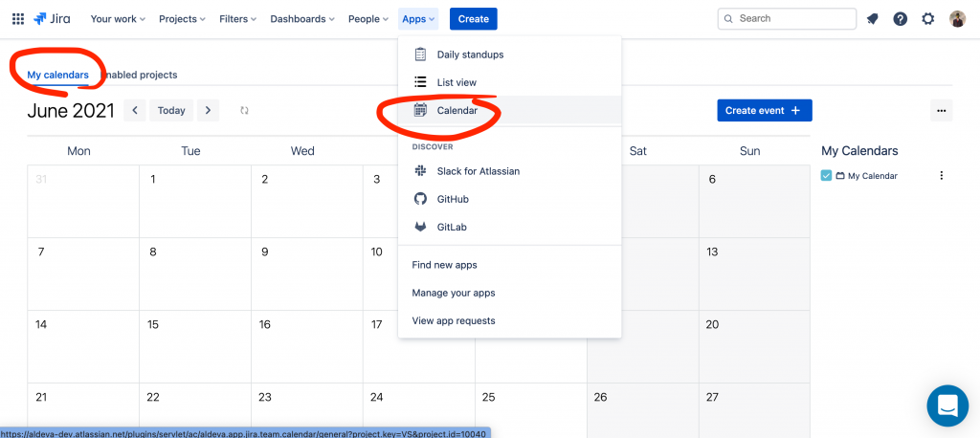Image resolution: width=980 pixels, height=438 pixels.
Task: Select Daily standups menu item
Action: pyautogui.click(x=509, y=55)
